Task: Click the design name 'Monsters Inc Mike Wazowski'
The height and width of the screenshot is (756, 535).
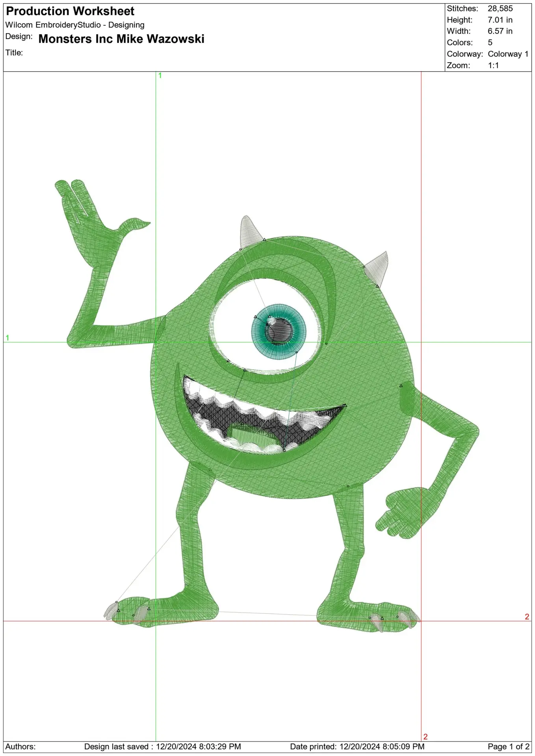Action: [121, 39]
